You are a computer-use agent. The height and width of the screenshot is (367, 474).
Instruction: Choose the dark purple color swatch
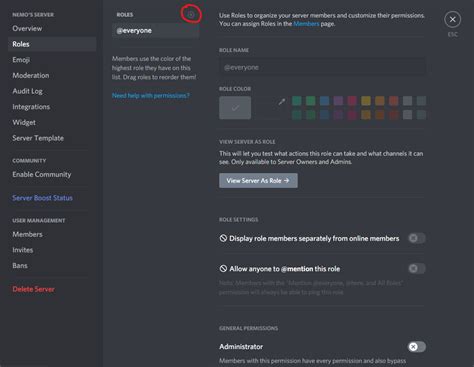point(338,115)
